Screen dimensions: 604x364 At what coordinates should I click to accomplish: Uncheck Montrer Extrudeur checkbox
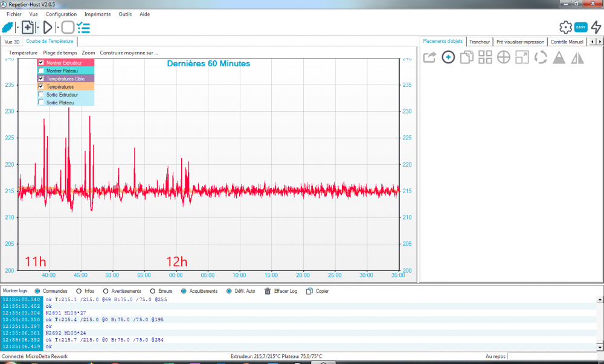coord(41,62)
